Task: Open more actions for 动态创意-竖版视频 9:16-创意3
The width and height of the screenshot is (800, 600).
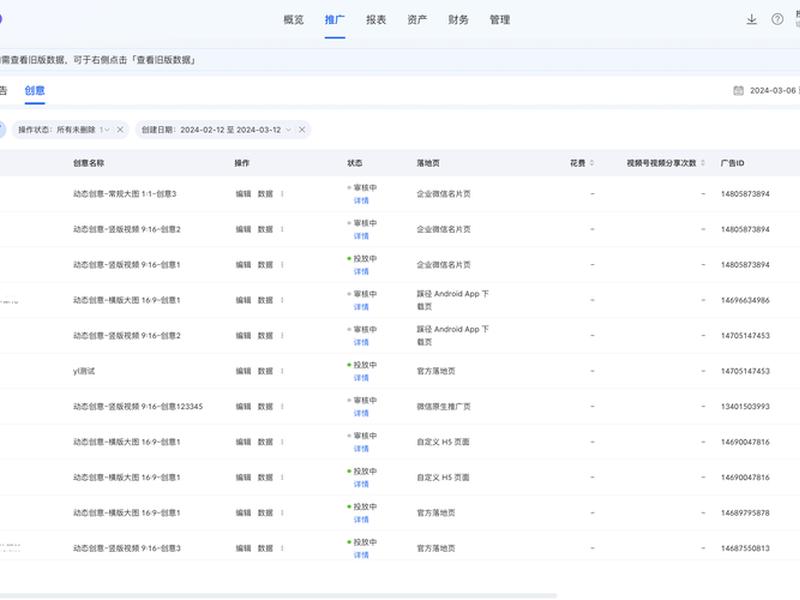Action: [x=282, y=548]
